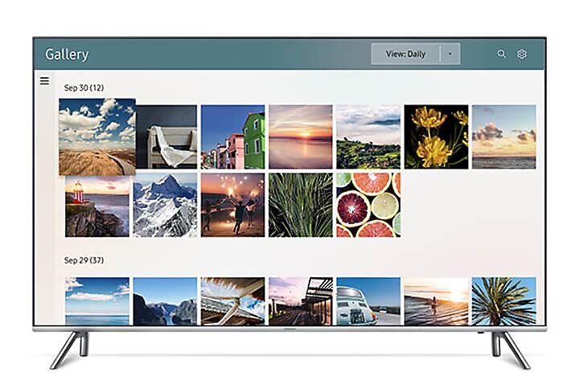Open the settings gear icon
Viewport: 579px width, 392px height.
point(521,54)
